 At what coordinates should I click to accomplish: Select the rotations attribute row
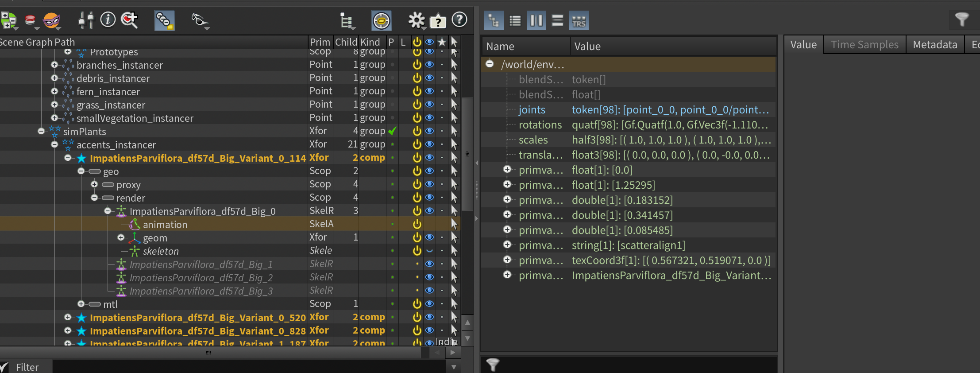point(540,125)
